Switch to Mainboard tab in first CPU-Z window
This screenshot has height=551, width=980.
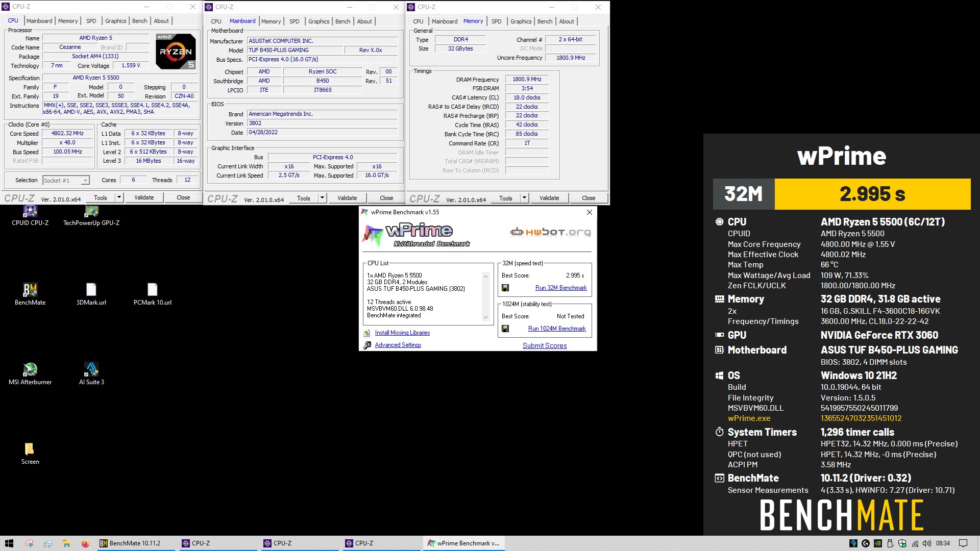(39, 21)
